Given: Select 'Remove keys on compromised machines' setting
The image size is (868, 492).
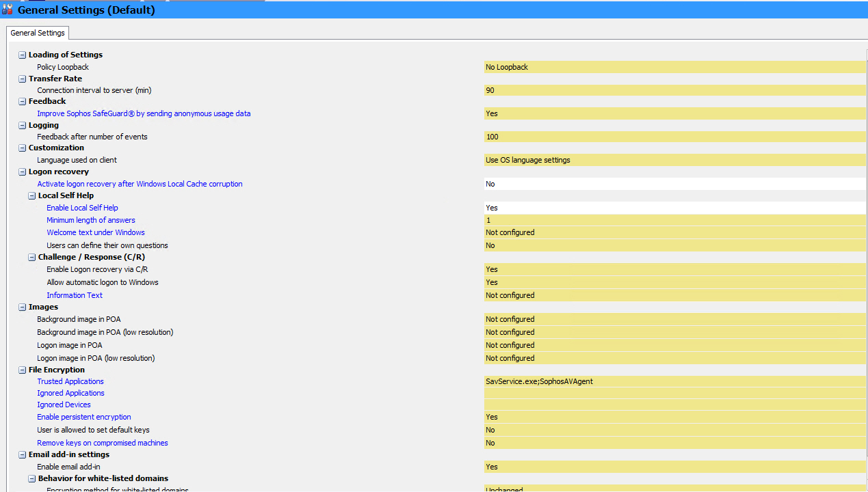Looking at the screenshot, I should [x=103, y=443].
